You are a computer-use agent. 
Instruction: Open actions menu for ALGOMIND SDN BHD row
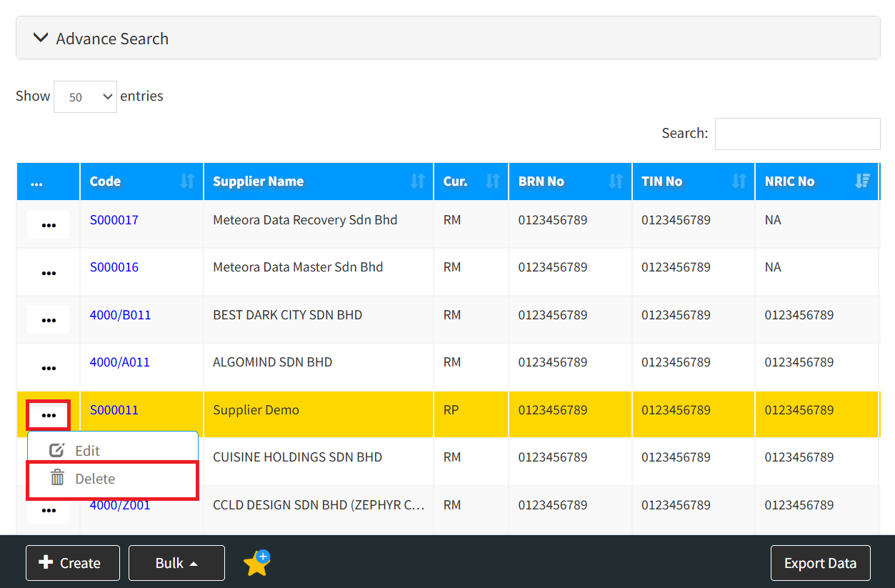(x=49, y=368)
